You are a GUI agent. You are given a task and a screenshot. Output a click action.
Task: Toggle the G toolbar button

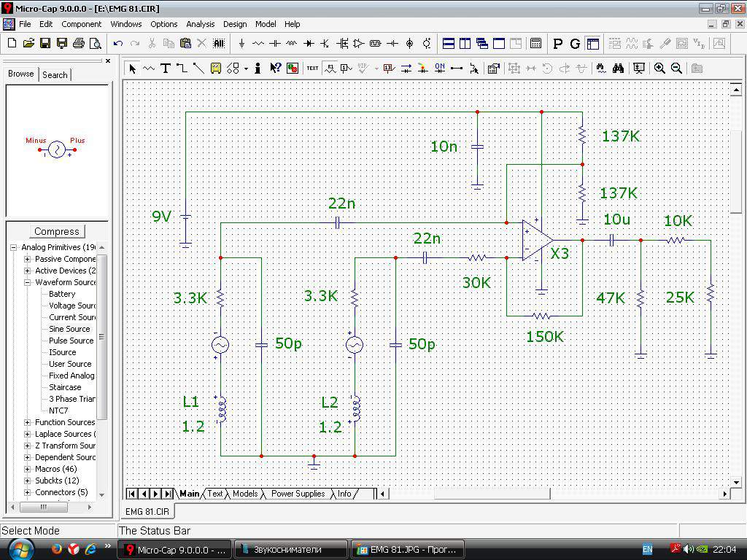click(x=575, y=44)
